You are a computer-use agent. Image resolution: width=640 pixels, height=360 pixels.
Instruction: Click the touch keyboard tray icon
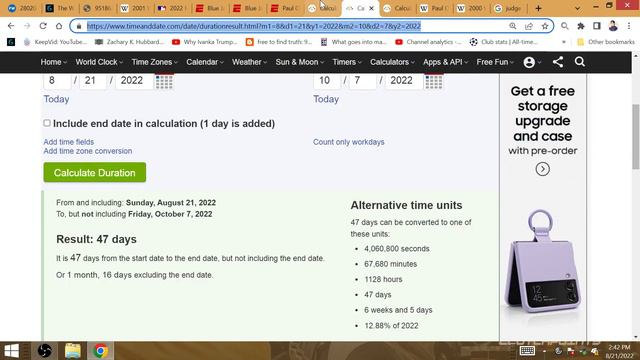tap(527, 351)
